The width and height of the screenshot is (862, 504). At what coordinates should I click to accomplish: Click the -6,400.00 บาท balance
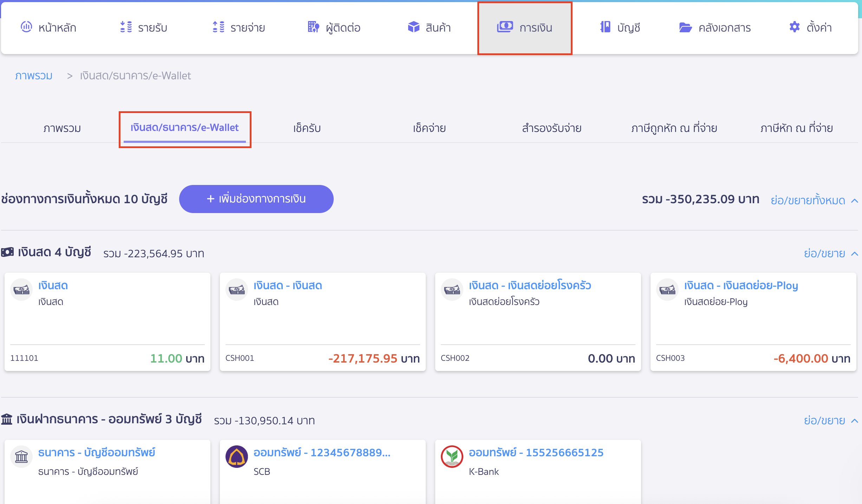[x=812, y=358]
